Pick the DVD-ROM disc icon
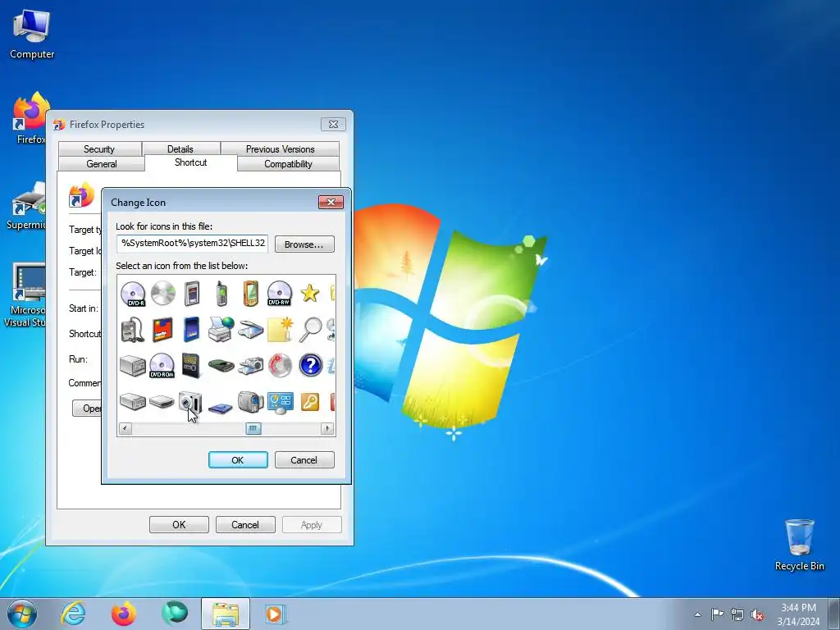 point(162,365)
